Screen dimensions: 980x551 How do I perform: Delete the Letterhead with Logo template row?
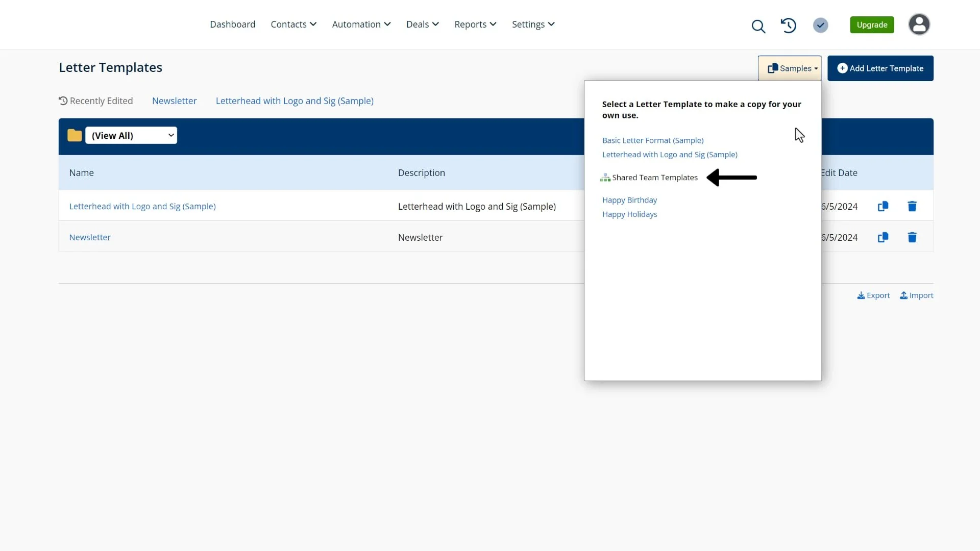(x=912, y=206)
